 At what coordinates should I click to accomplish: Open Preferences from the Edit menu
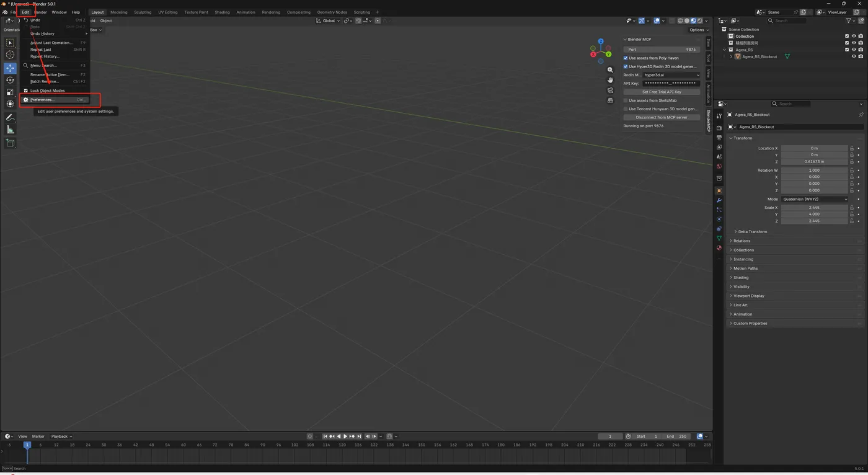click(x=56, y=100)
